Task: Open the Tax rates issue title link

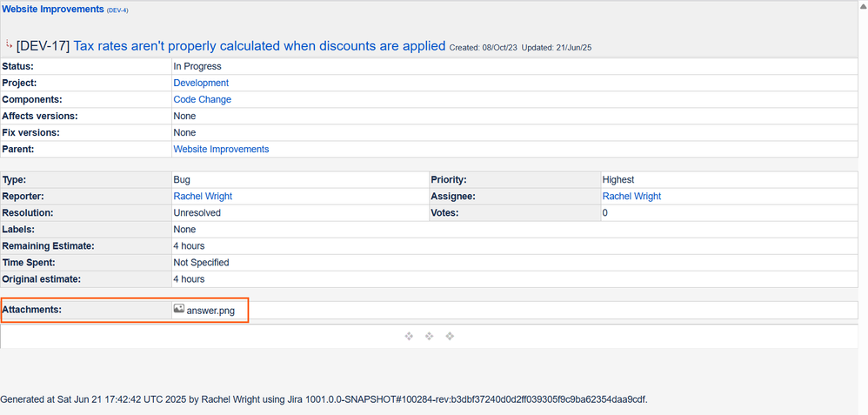Action: [259, 46]
